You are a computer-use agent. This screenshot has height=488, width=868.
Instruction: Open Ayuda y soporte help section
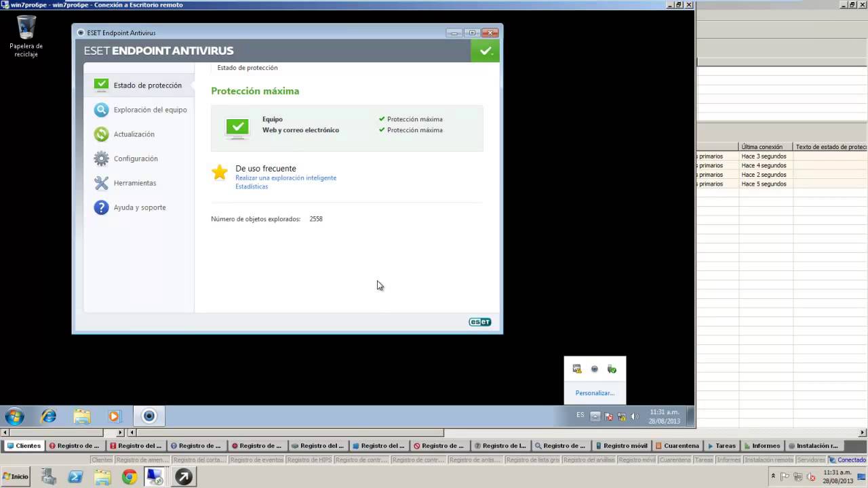pyautogui.click(x=130, y=207)
